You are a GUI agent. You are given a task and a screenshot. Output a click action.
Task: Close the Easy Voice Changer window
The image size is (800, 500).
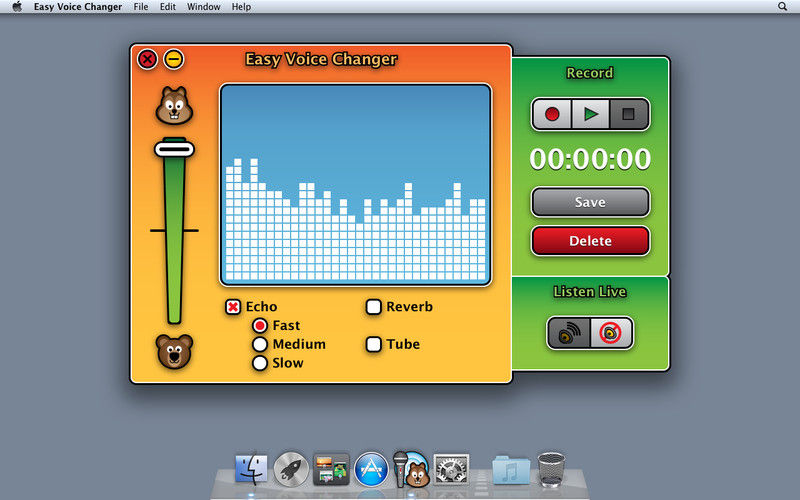(147, 59)
